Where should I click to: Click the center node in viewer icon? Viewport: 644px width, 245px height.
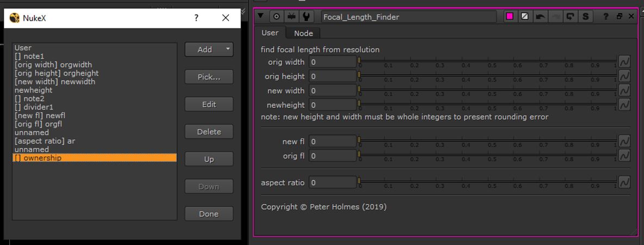click(277, 16)
